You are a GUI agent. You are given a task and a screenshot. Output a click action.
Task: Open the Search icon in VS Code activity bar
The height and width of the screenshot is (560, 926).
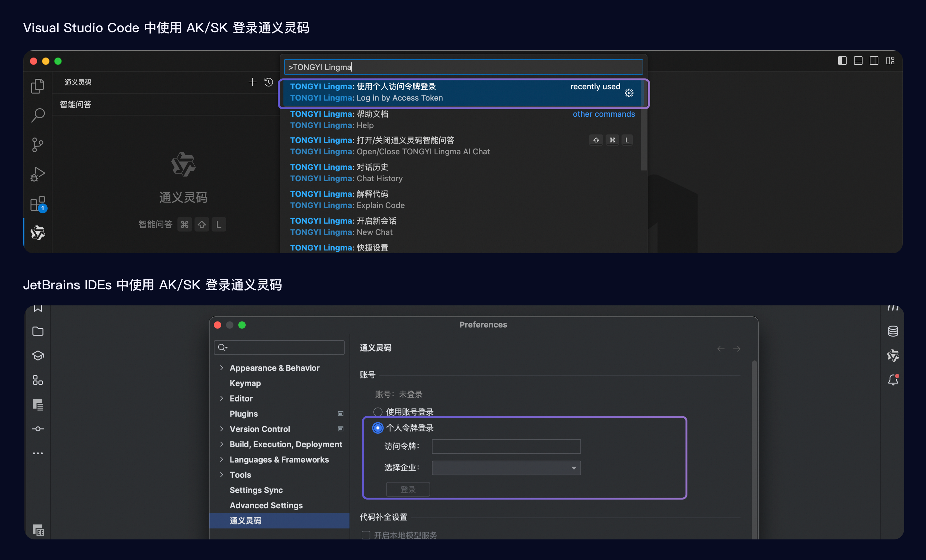38,115
